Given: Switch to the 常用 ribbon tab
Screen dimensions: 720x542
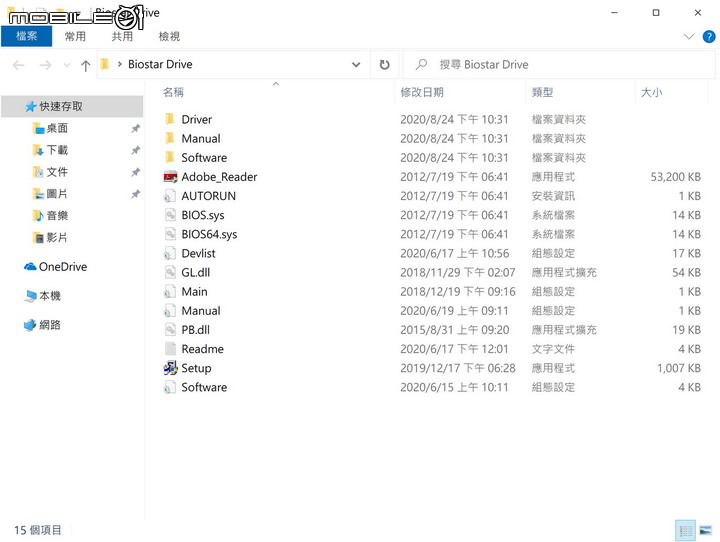Looking at the screenshot, I should point(75,36).
